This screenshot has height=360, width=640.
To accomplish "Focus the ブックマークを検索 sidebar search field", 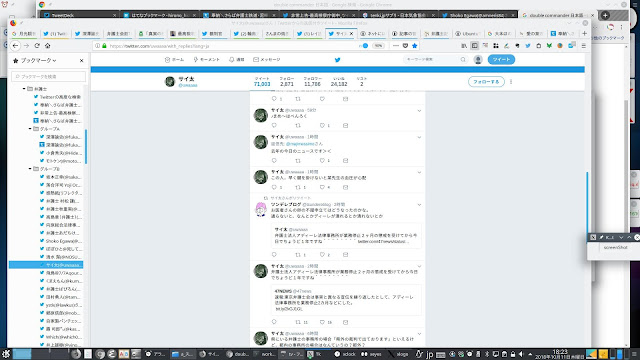I will pos(49,76).
